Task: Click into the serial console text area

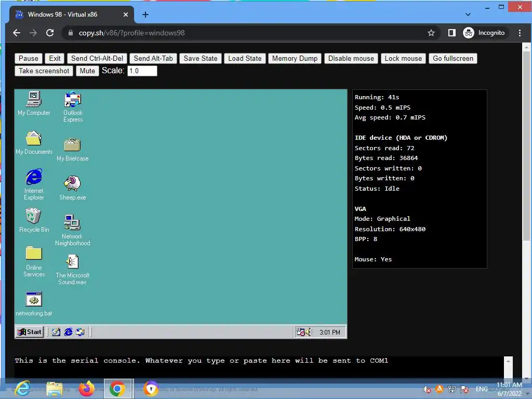Action: (259, 366)
